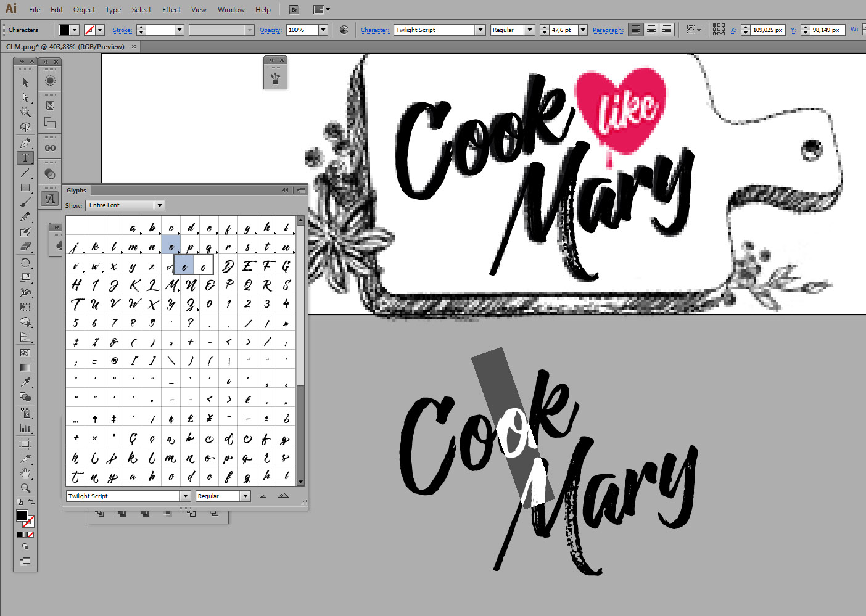Select the Paintbrush tool

click(x=25, y=202)
